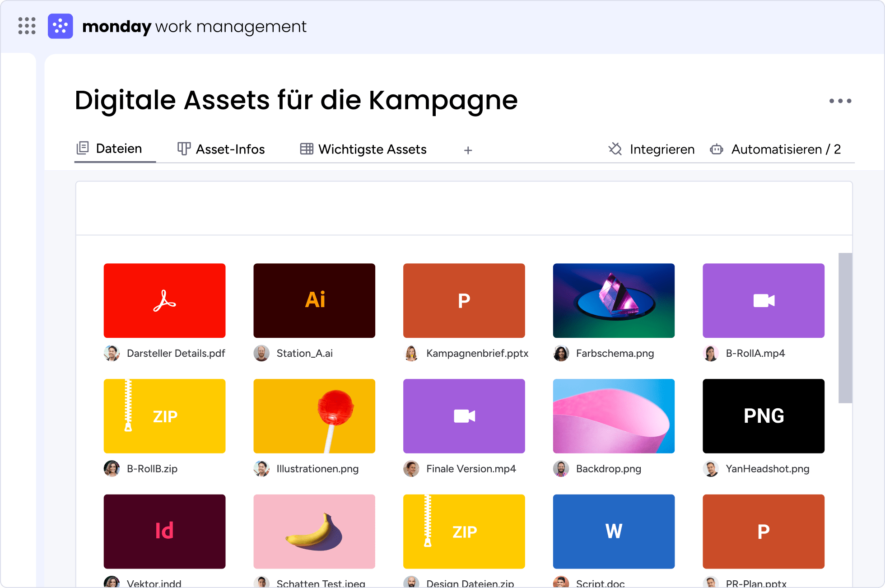The width and height of the screenshot is (885, 588).
Task: Click the monday work management logo
Action: 60,26
